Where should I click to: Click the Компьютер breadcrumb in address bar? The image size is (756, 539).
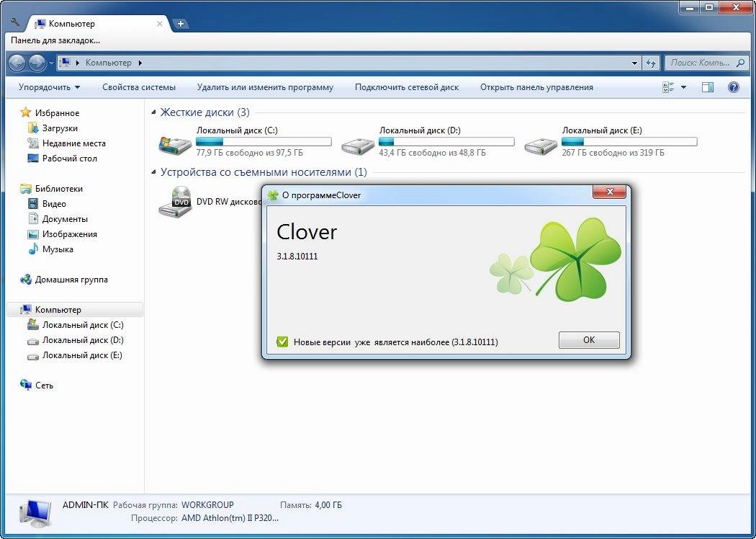(109, 63)
